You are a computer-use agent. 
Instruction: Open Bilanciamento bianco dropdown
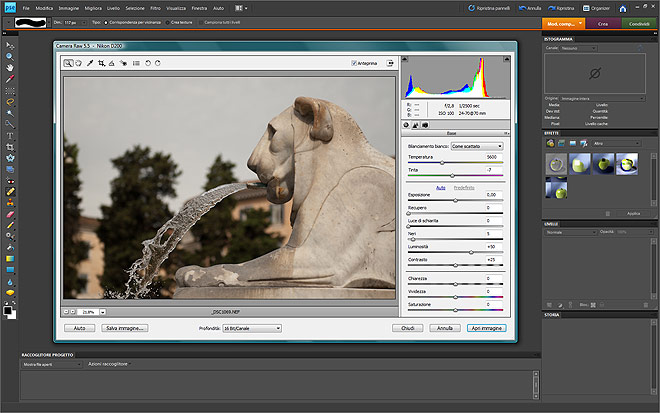coord(477,146)
